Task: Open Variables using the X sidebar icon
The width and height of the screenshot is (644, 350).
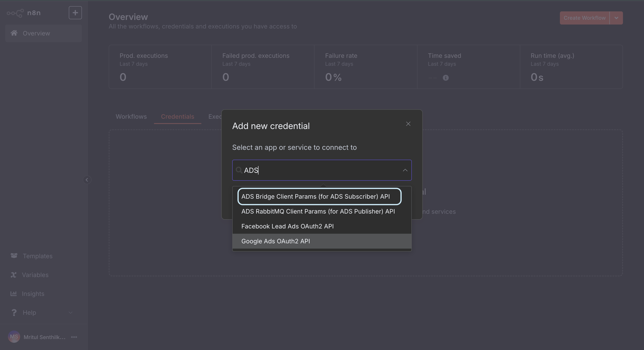Action: [x=14, y=274]
